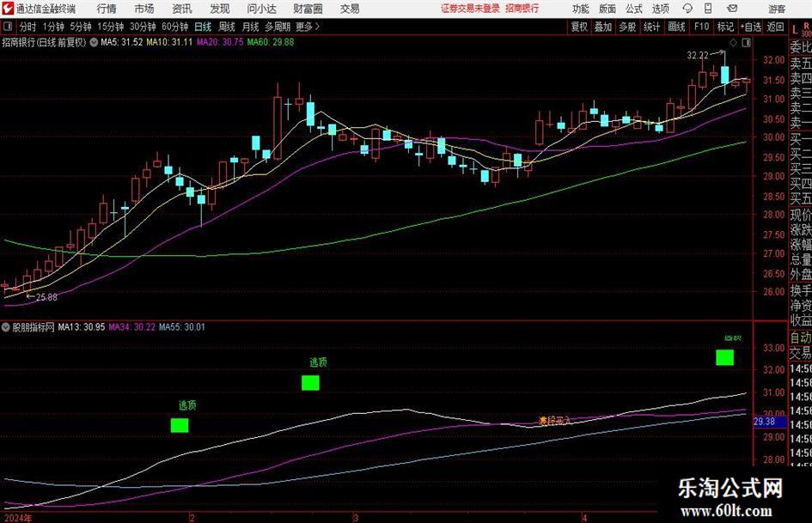
Task: Click the 返回 back button
Action: pyautogui.click(x=775, y=27)
